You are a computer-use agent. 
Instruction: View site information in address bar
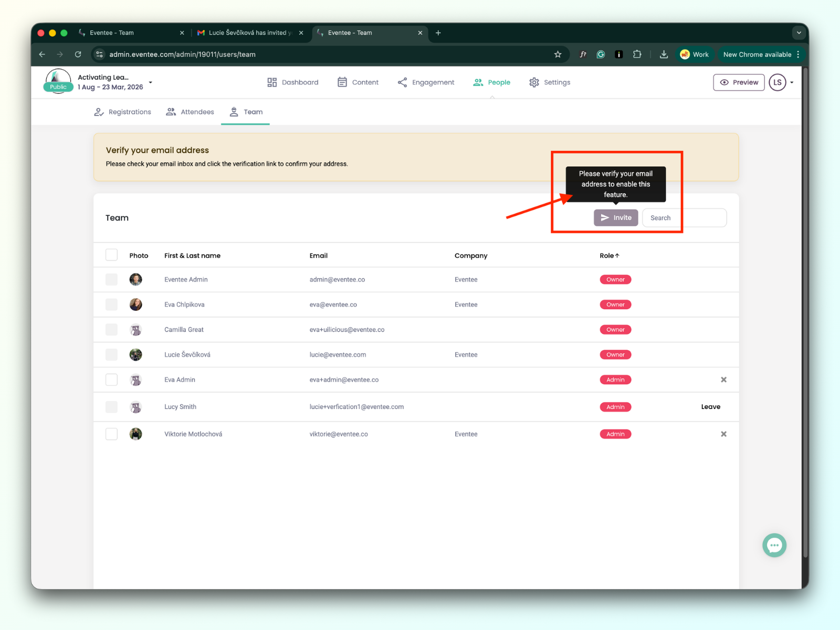tap(99, 55)
